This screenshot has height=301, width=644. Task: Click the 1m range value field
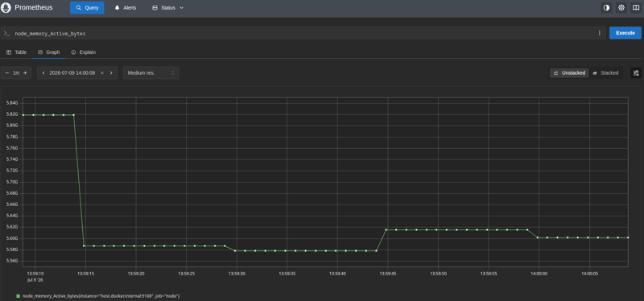coord(16,72)
